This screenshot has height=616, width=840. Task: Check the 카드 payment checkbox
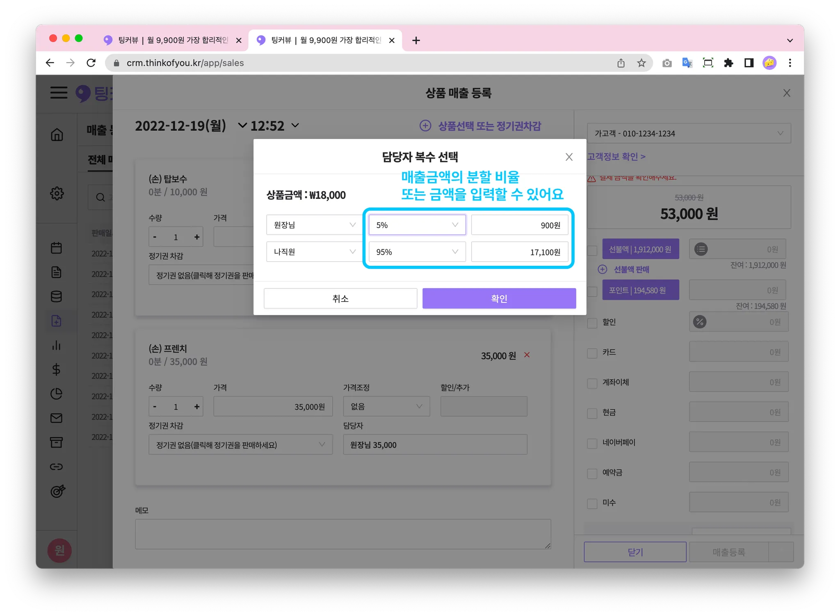[592, 353]
